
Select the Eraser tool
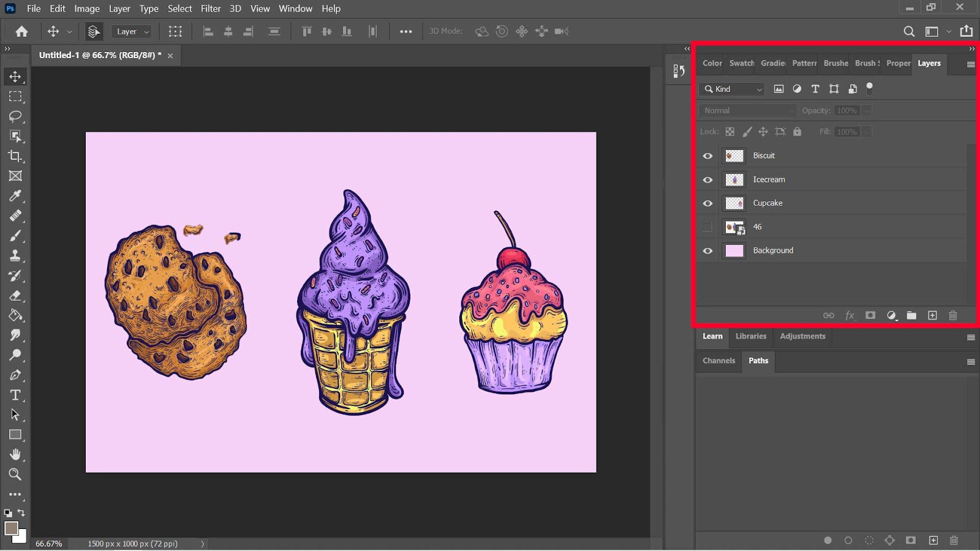point(15,296)
